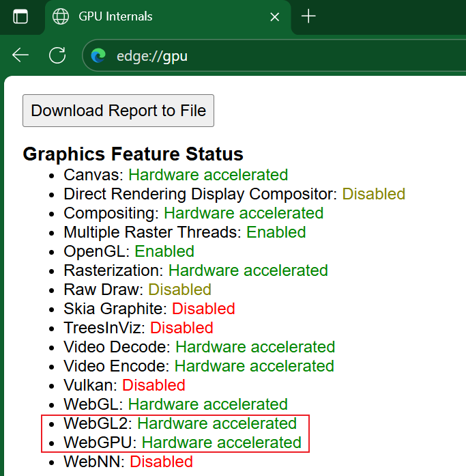466x476 pixels.
Task: Click the GPU Internals tab globe icon
Action: (x=61, y=16)
